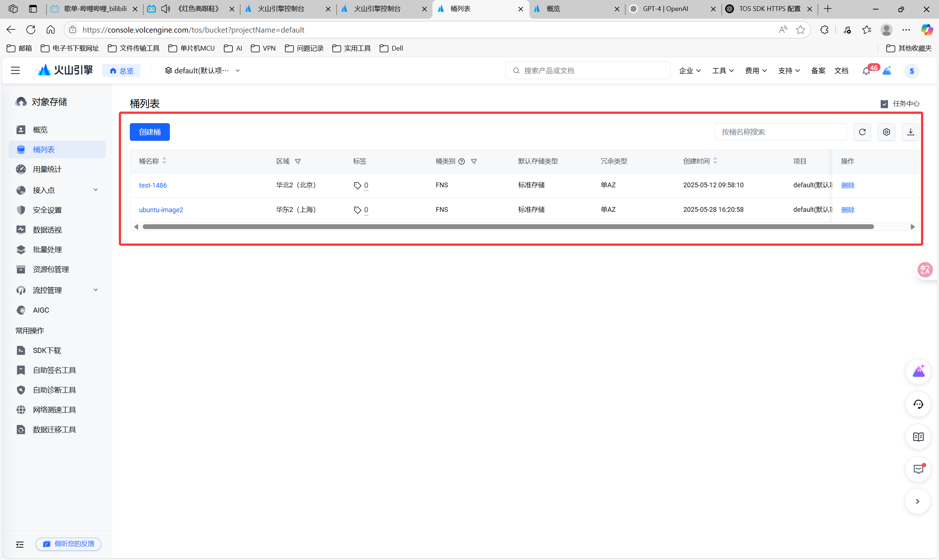Collapse the sidebar via hamburger menu
The height and width of the screenshot is (560, 939).
pos(15,71)
